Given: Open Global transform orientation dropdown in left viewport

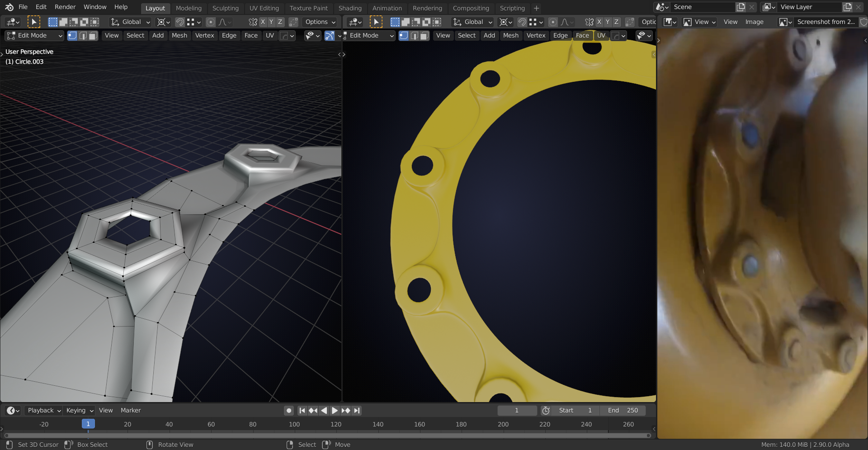Looking at the screenshot, I should 131,22.
